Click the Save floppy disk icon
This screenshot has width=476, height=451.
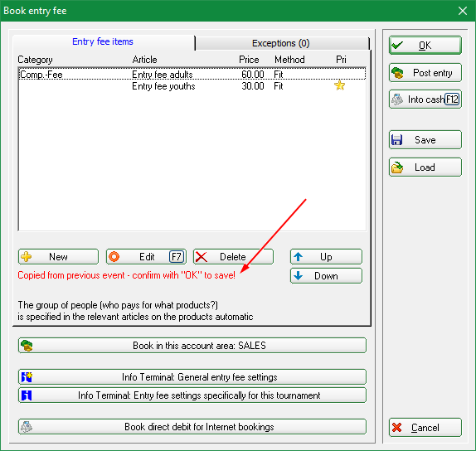396,140
